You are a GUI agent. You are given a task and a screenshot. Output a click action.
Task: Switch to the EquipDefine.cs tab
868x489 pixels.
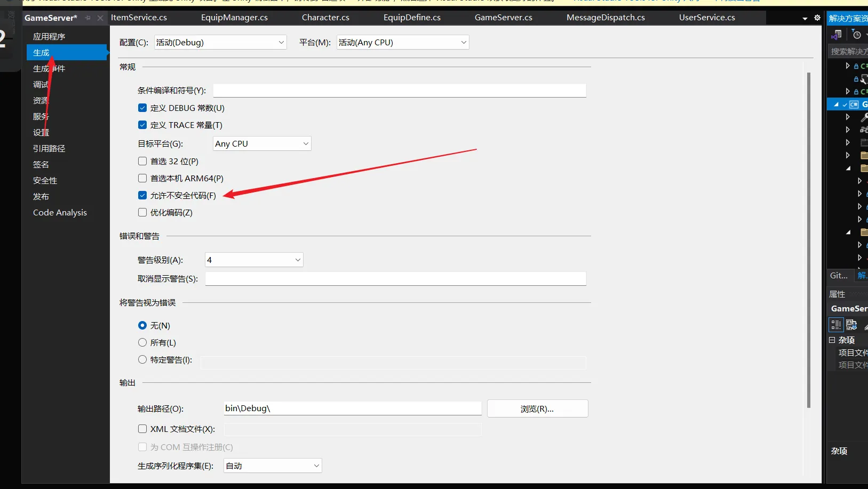[412, 18]
